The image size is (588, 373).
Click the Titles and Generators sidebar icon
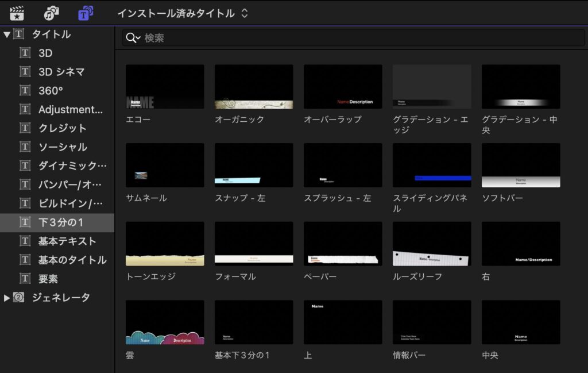tap(86, 13)
